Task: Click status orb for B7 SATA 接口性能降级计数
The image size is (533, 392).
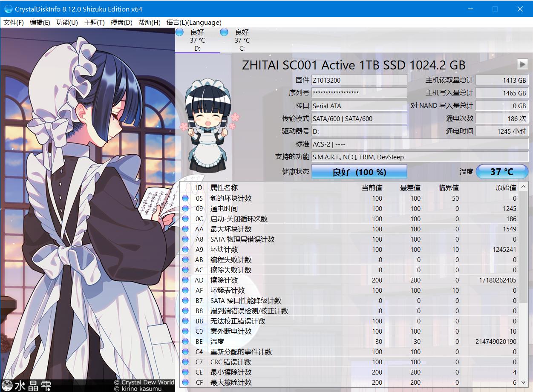Action: click(185, 300)
